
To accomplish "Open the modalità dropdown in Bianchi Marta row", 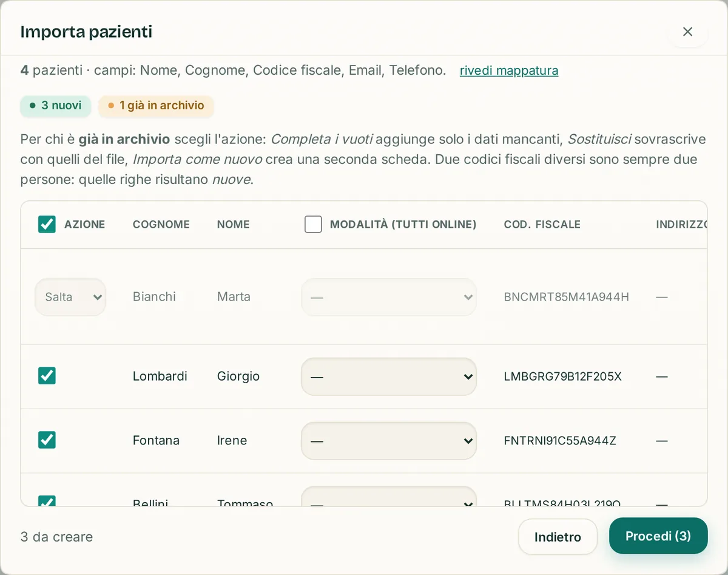I will pyautogui.click(x=389, y=297).
